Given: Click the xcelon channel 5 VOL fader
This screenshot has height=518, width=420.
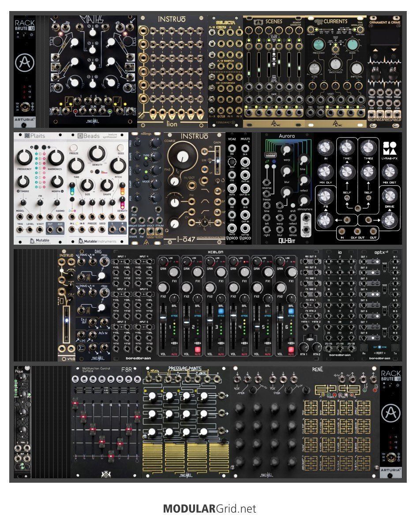Looking at the screenshot, I should click(x=257, y=326).
